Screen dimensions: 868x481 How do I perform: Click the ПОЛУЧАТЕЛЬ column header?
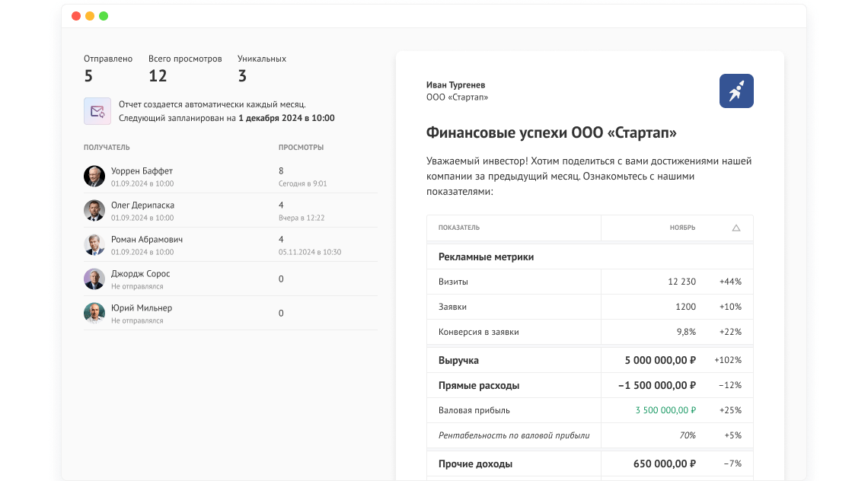[107, 148]
